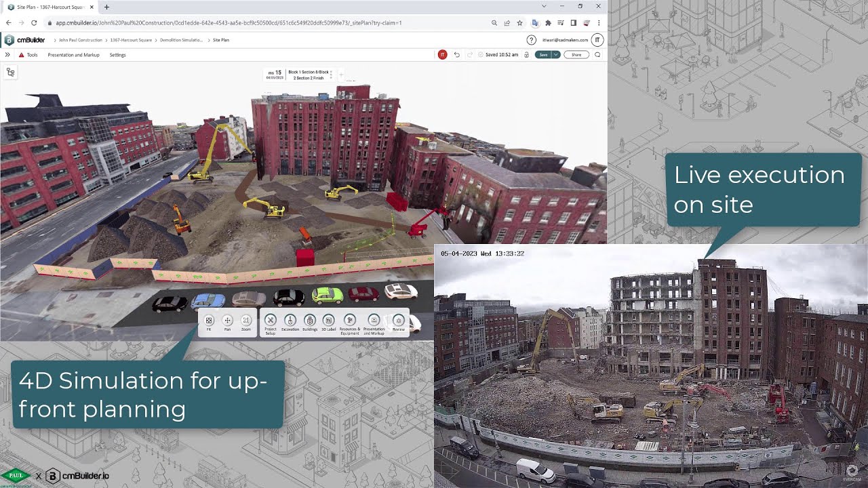Open the Excavation tool
868x488 pixels.
290,322
